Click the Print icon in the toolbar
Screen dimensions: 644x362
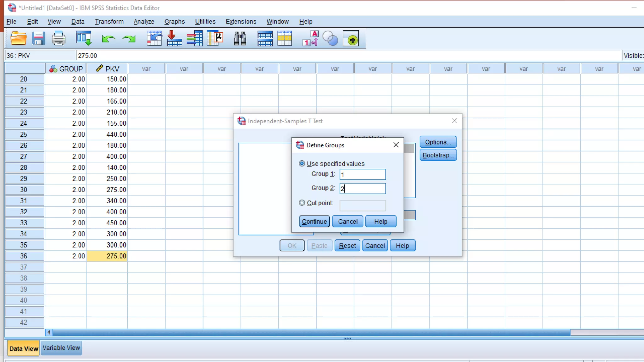tap(58, 39)
